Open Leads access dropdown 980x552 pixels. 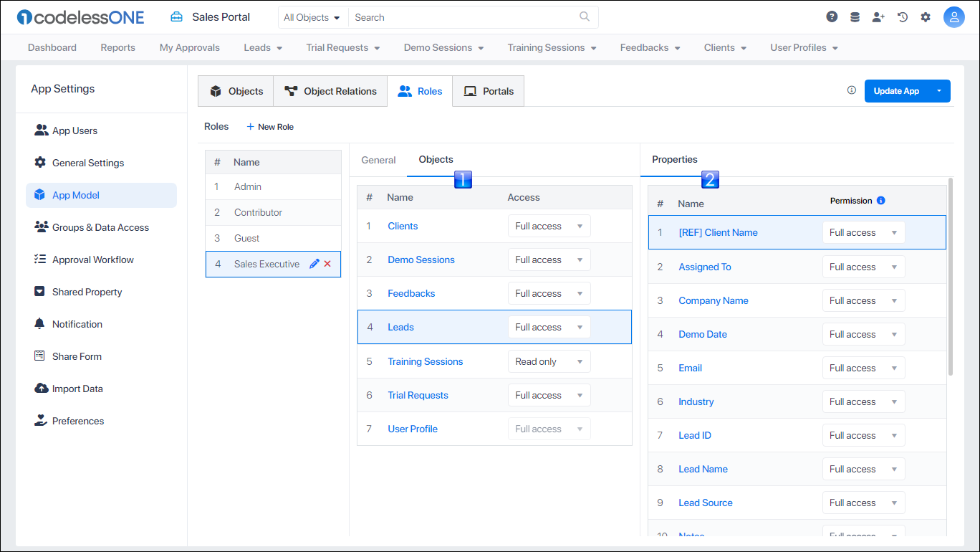coord(549,327)
